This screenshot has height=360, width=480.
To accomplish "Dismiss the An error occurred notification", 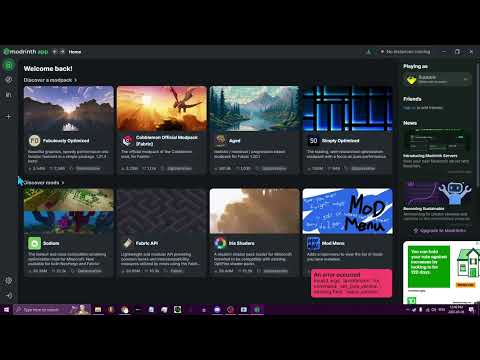I will coord(351,283).
